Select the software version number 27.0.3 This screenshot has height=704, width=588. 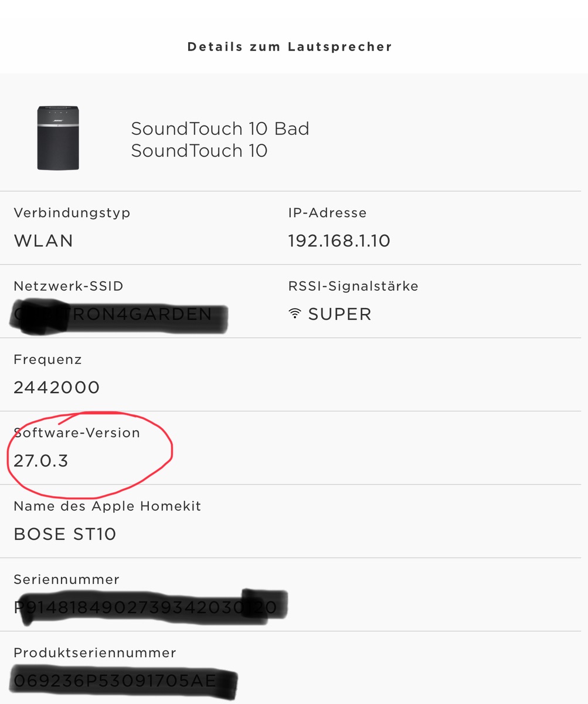41,461
